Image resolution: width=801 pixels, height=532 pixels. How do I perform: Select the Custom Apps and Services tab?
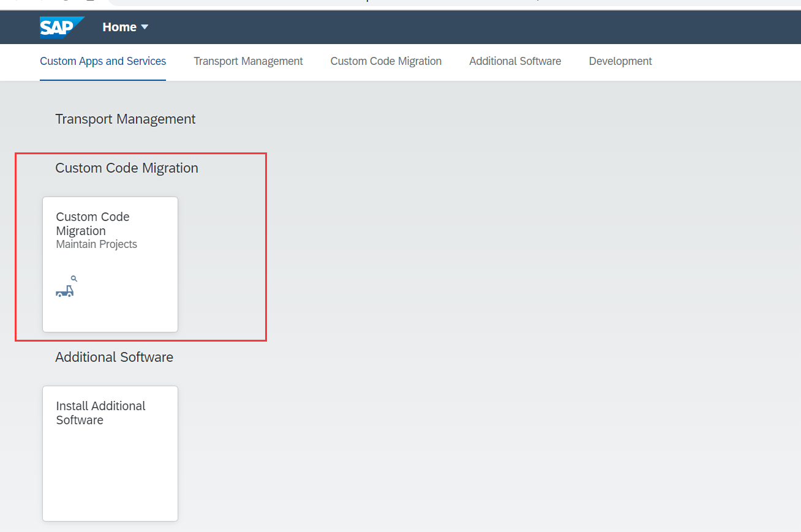[x=102, y=61]
